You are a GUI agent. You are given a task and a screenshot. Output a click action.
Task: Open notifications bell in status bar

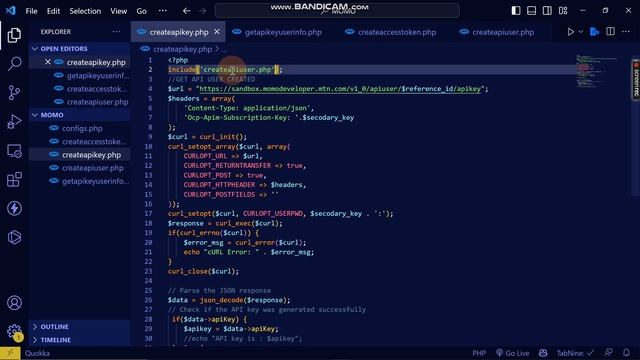point(627,353)
